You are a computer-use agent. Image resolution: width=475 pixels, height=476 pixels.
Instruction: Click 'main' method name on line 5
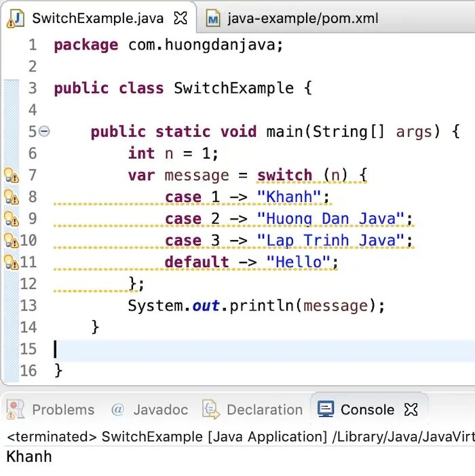click(285, 132)
